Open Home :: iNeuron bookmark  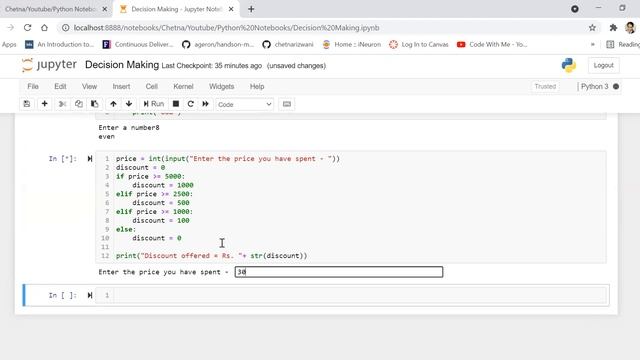(x=352, y=44)
